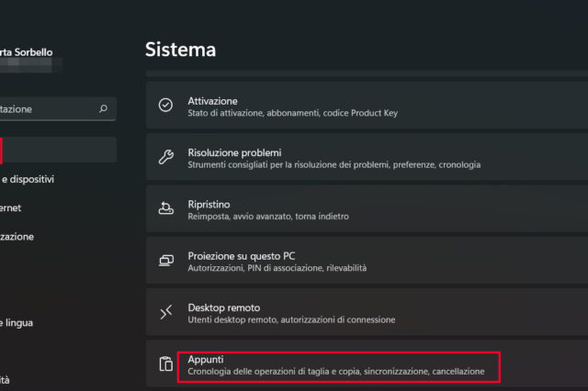588x391 pixels.
Task: Click the wrench icon for Risoluzione problemi
Action: [x=165, y=157]
